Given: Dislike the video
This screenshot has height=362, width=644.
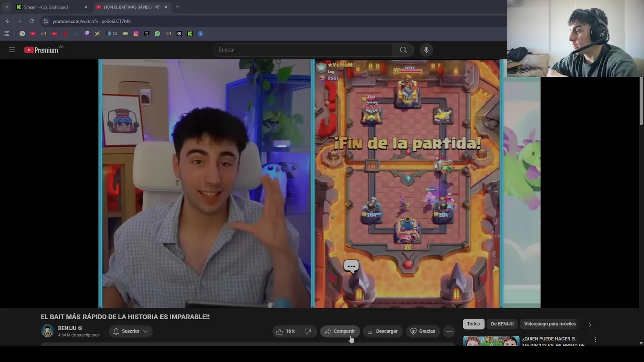Looking at the screenshot, I should (x=308, y=331).
